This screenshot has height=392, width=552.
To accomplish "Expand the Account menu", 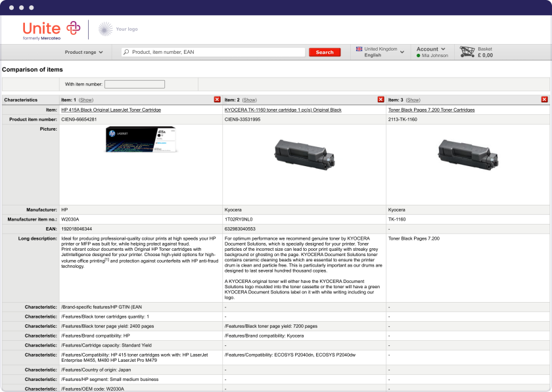I will (431, 49).
